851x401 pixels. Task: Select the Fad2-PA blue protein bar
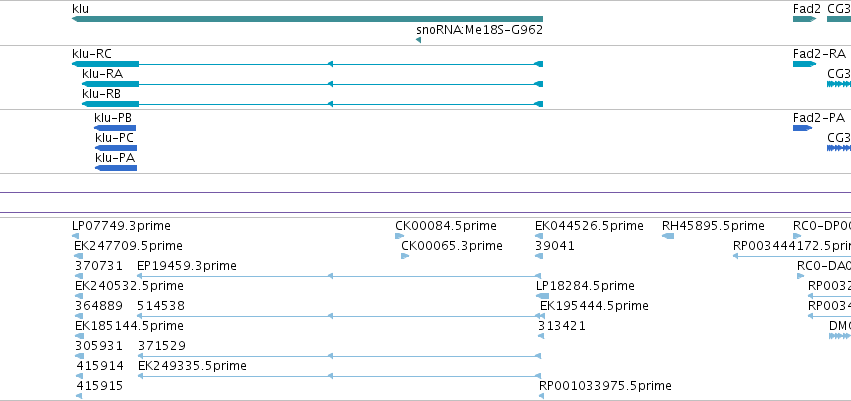tap(802, 128)
